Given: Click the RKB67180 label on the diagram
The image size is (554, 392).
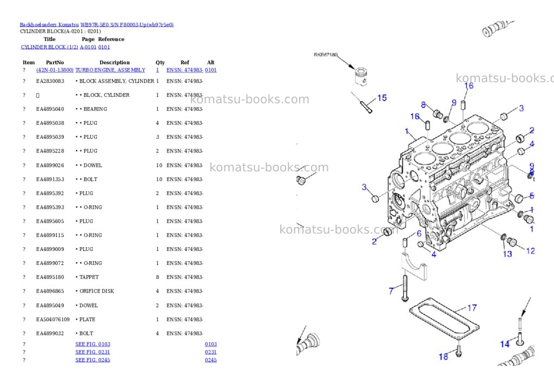Looking at the screenshot, I should click(326, 55).
